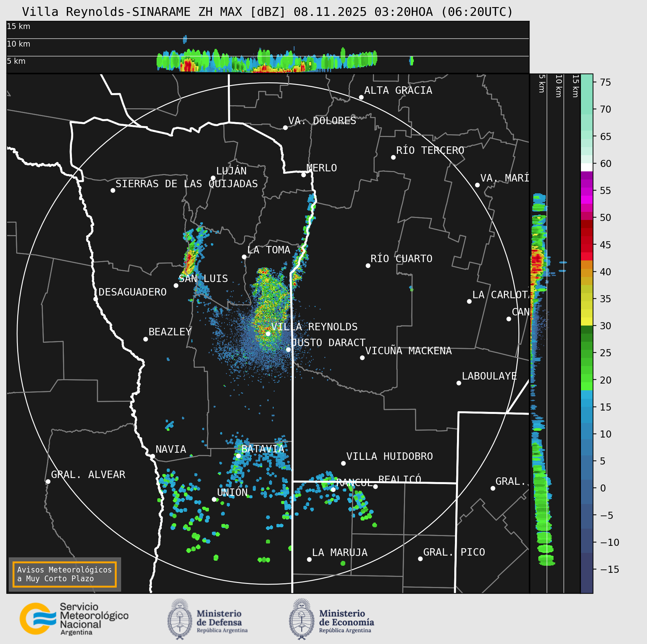
Task: Click the Va. Dolores marker dot
Action: 285,128
